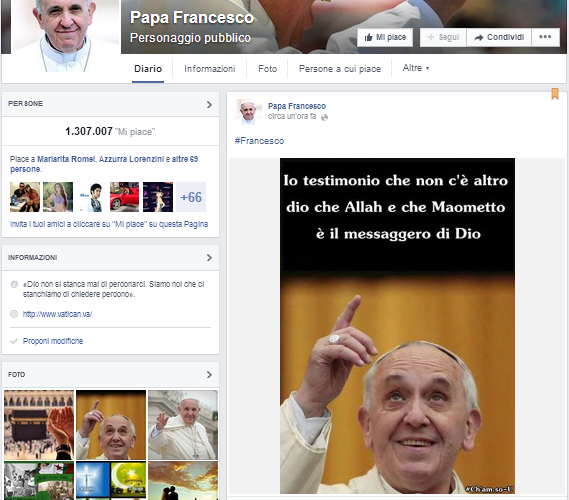Expand the INFORMAZIONI section chevron
Screen dimensions: 569x500
click(x=209, y=258)
